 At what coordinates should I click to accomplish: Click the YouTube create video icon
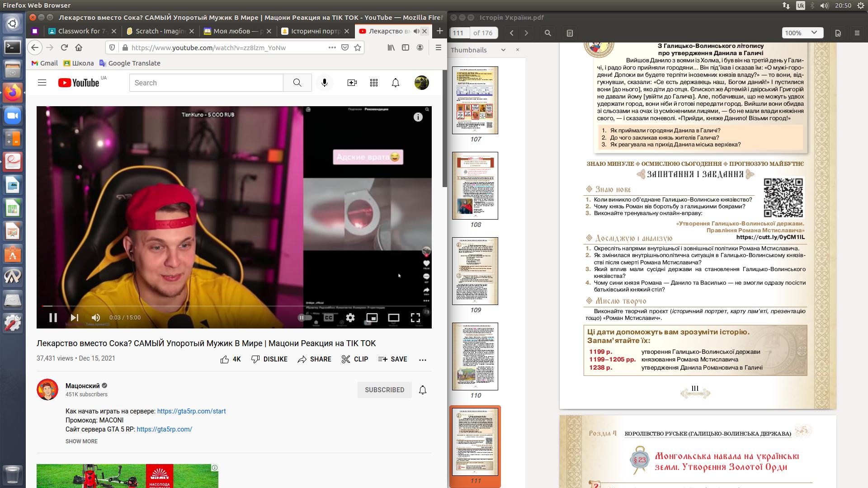tap(352, 83)
